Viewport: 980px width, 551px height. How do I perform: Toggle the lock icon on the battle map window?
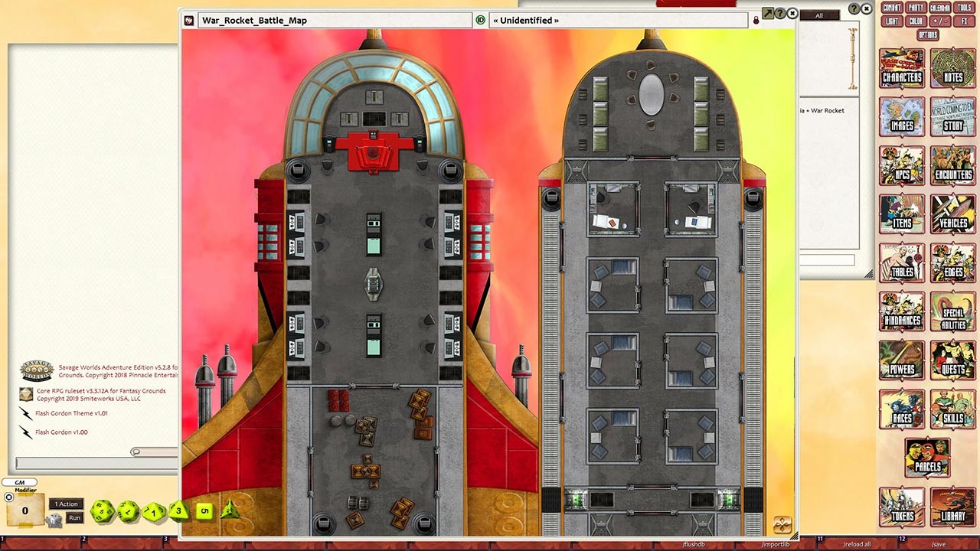(756, 20)
